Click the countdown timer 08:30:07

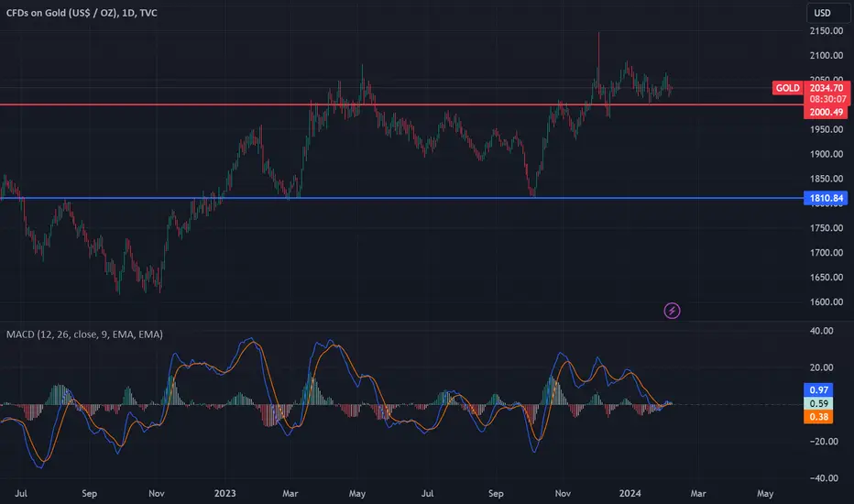click(x=827, y=99)
